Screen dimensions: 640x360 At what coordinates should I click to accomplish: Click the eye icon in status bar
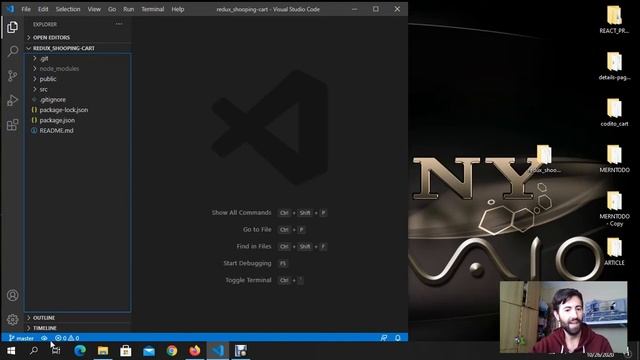[x=44, y=338]
